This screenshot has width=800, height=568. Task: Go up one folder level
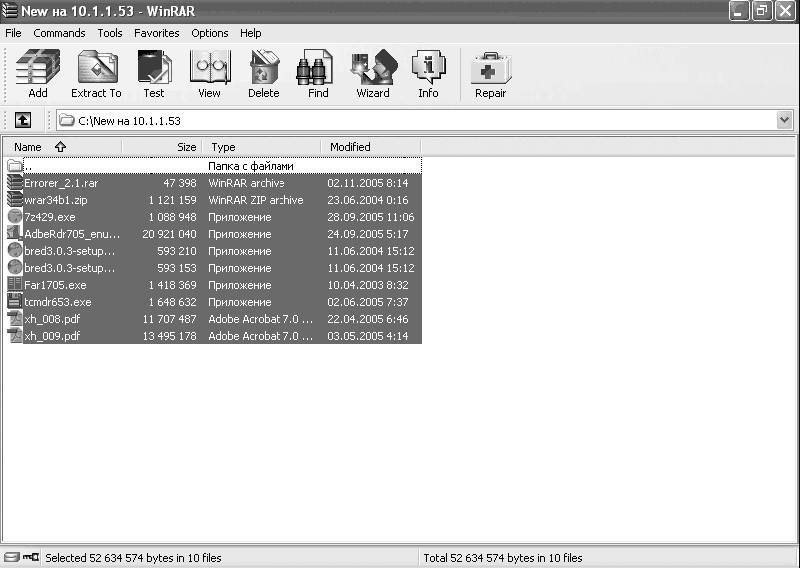pos(23,120)
